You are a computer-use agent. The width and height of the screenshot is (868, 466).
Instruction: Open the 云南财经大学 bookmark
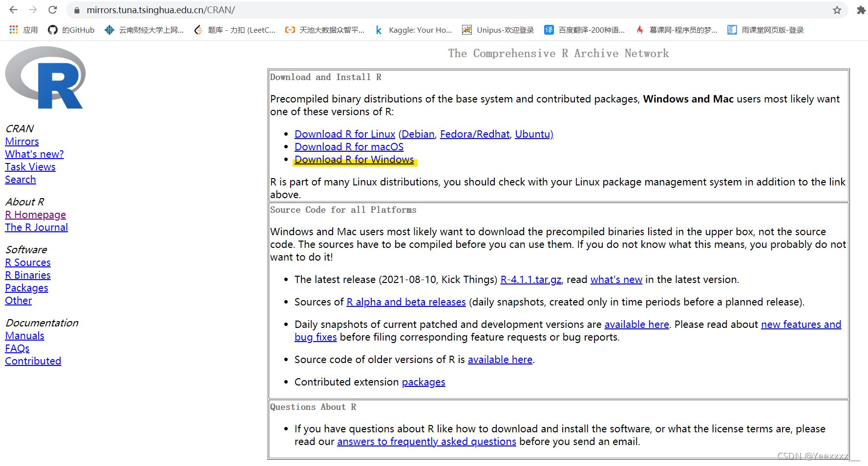[x=144, y=30]
